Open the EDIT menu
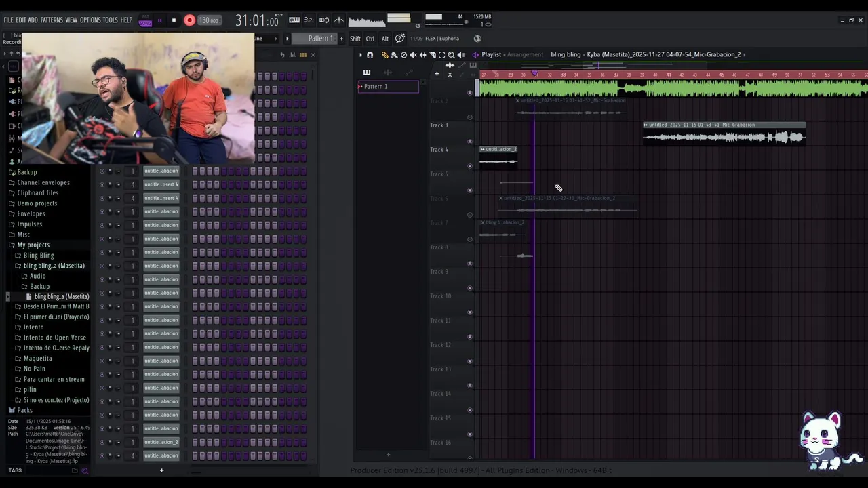The width and height of the screenshot is (868, 488). [21, 20]
